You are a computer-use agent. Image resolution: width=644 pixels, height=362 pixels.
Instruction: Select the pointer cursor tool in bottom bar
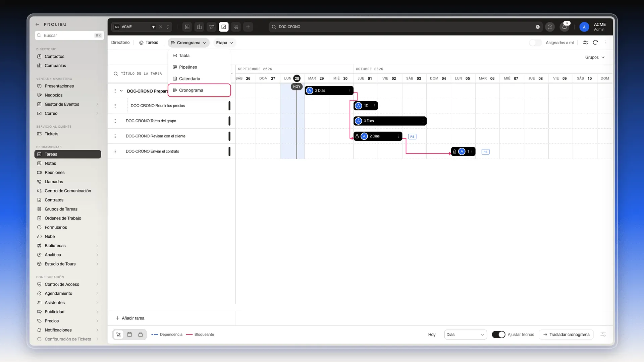pyautogui.click(x=119, y=335)
